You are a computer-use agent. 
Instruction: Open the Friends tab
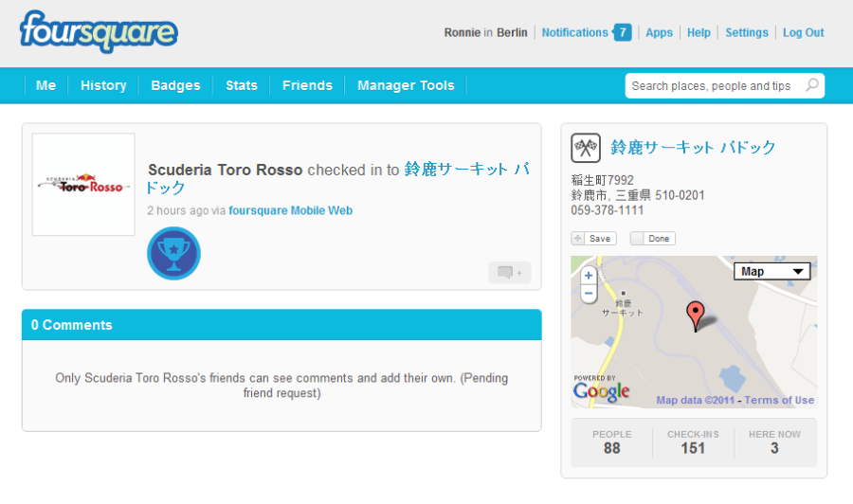click(307, 85)
